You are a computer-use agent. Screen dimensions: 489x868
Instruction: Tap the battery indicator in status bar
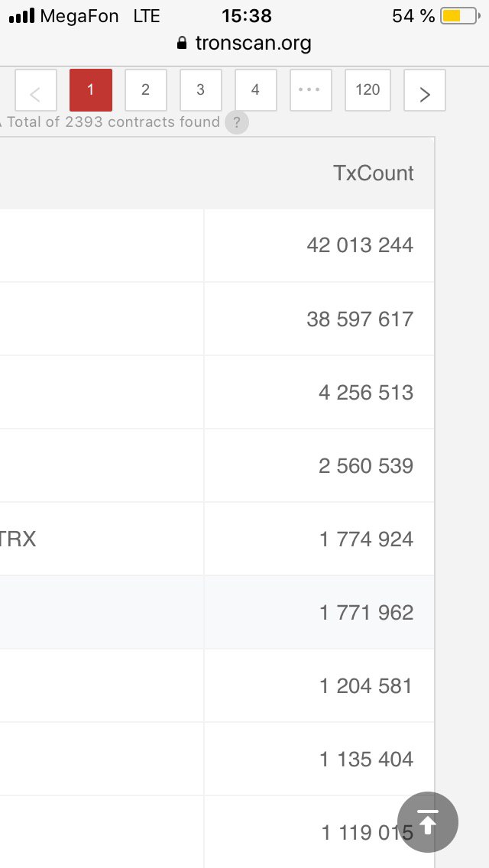(460, 16)
